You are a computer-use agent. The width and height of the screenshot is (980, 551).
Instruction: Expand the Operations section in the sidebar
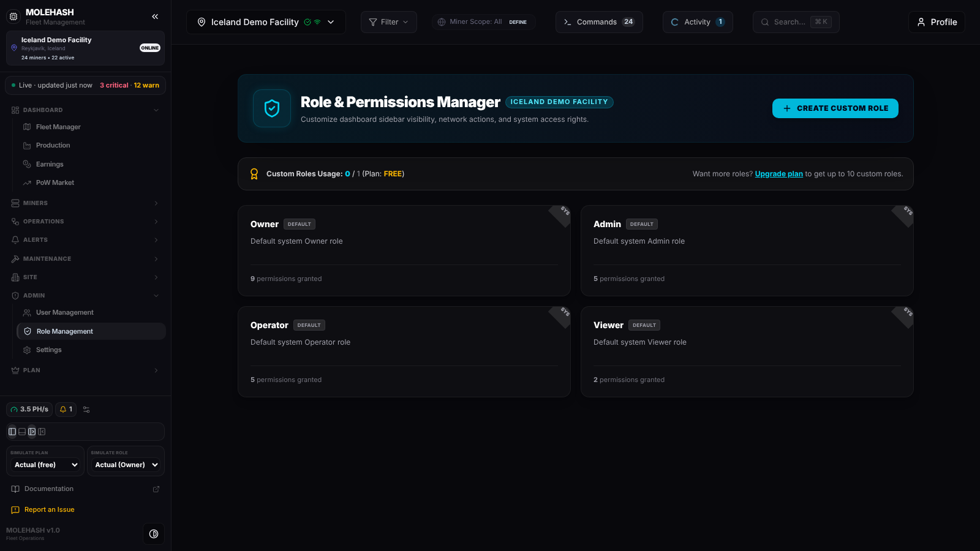pos(85,222)
